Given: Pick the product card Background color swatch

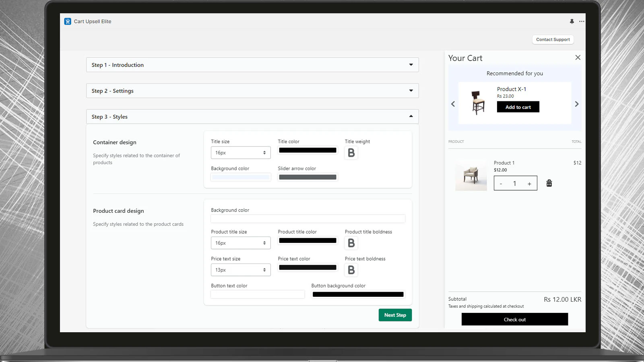Looking at the screenshot, I should point(308,219).
